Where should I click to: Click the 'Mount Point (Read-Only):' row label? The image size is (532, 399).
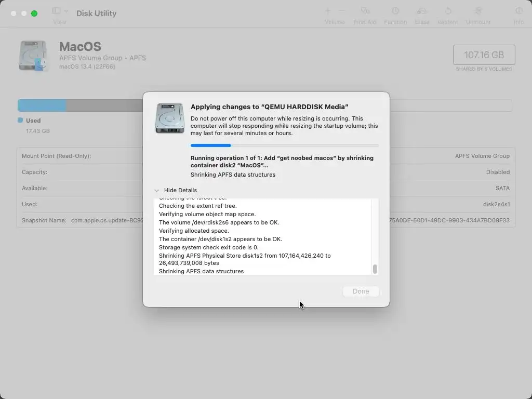pyautogui.click(x=56, y=156)
